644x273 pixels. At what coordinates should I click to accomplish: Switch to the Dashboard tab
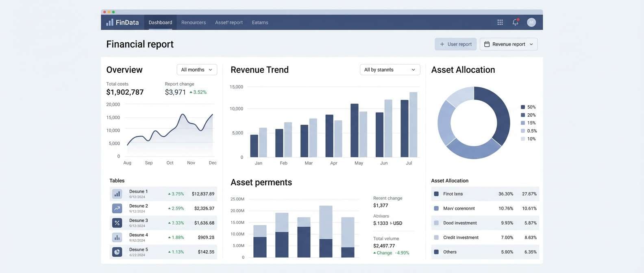pyautogui.click(x=160, y=22)
